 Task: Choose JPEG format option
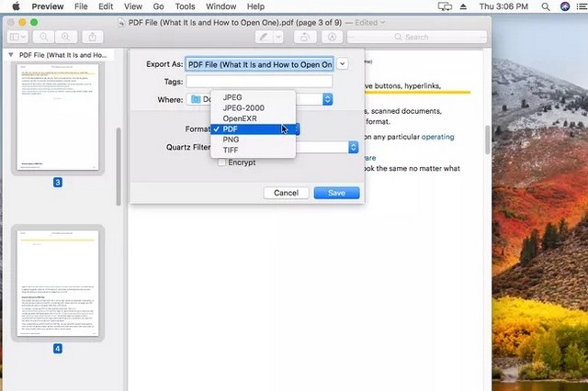(254, 97)
